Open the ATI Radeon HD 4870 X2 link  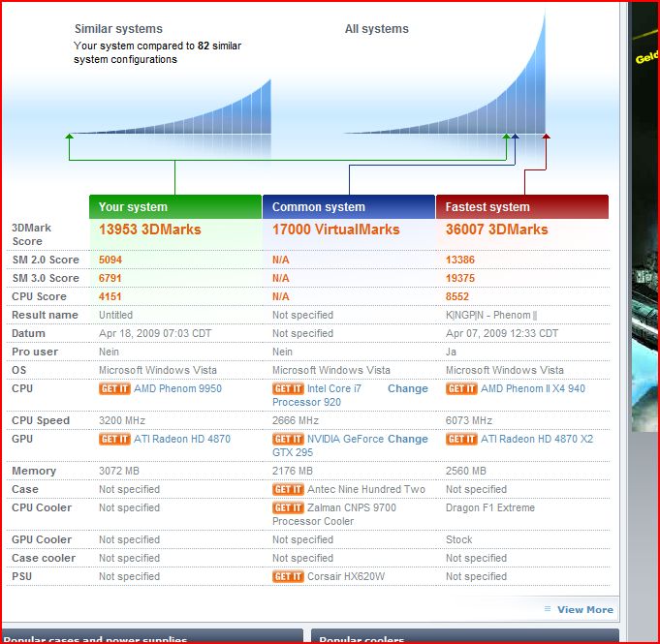537,439
